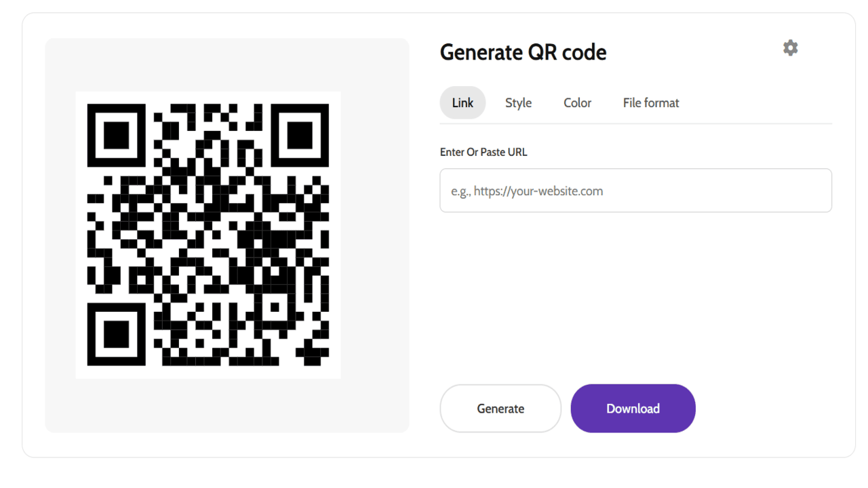This screenshot has width=868, height=488.
Task: Focus the Enter Or Paste URL field
Action: coord(635,190)
